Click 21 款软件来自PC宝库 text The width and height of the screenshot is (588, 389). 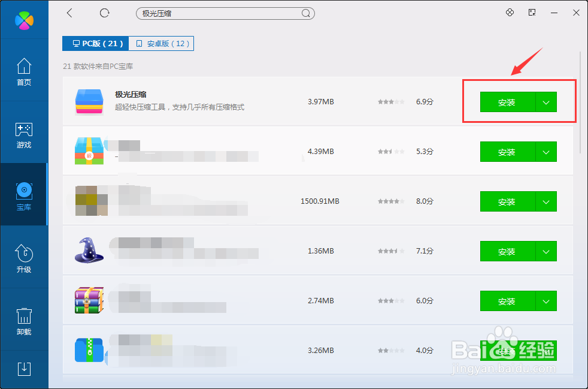tap(98, 67)
